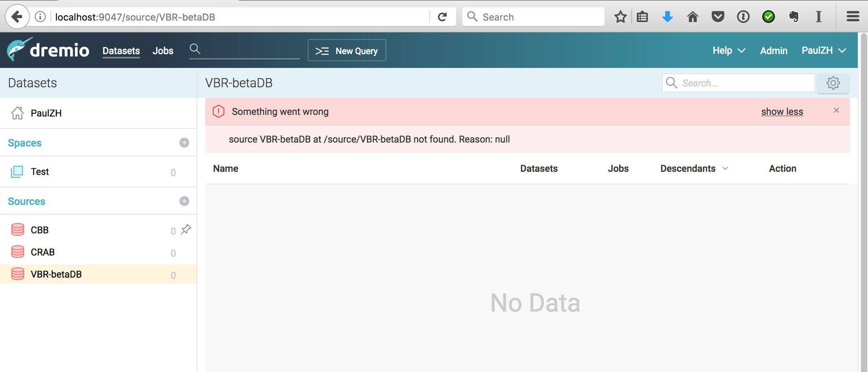Focus the browser Search box
Image resolution: width=868 pixels, height=372 pixels.
[533, 17]
